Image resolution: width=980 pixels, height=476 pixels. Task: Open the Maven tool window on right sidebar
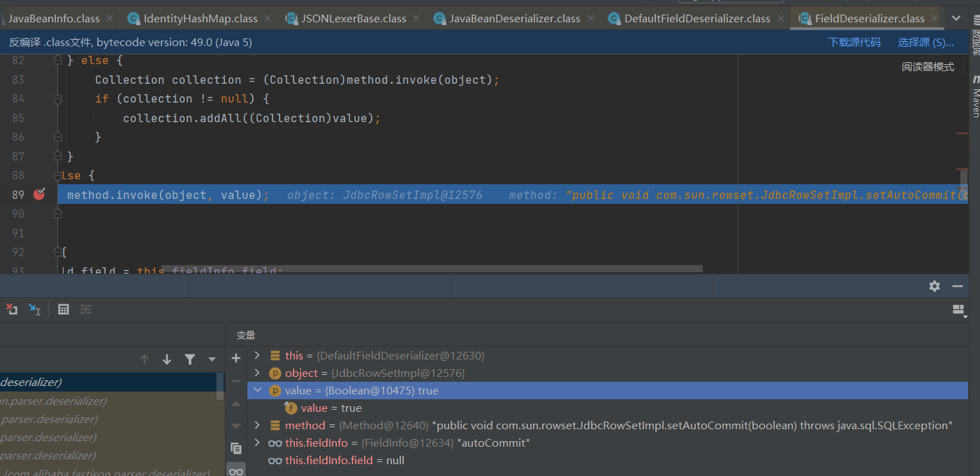point(975,98)
